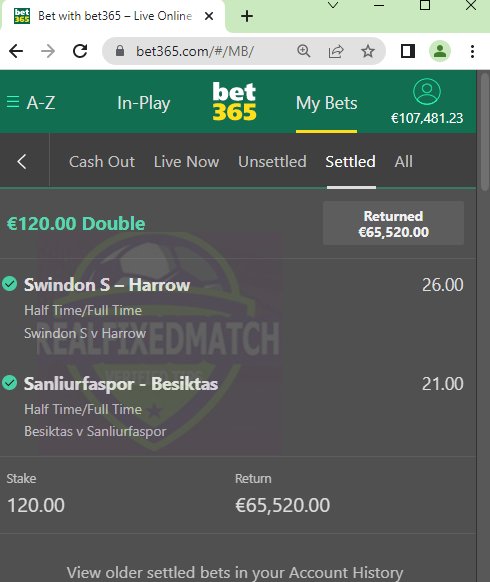Open the account profile icon
490x582 pixels.
click(427, 92)
